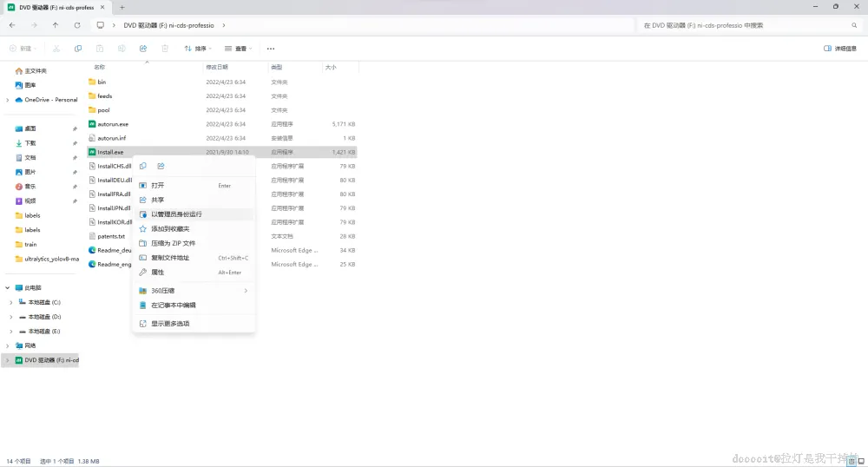Choose 添加到收藏夹 from the context menu

pos(194,228)
